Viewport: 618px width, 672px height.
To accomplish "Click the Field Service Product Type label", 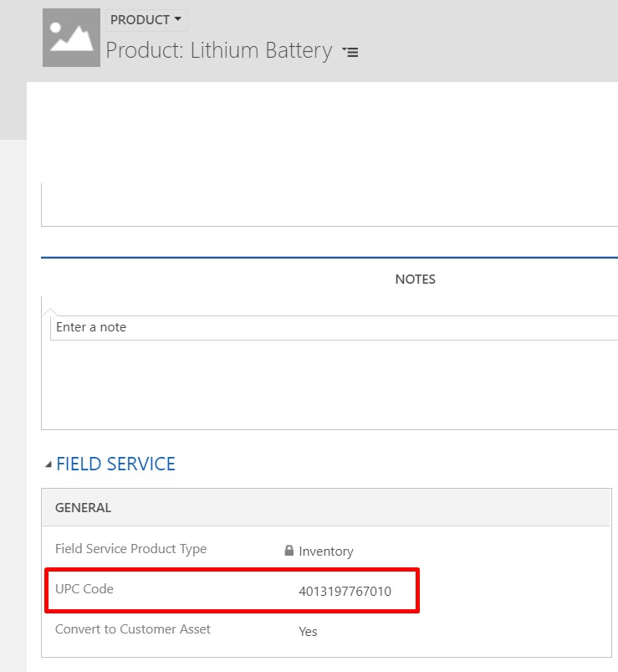I will 131,549.
